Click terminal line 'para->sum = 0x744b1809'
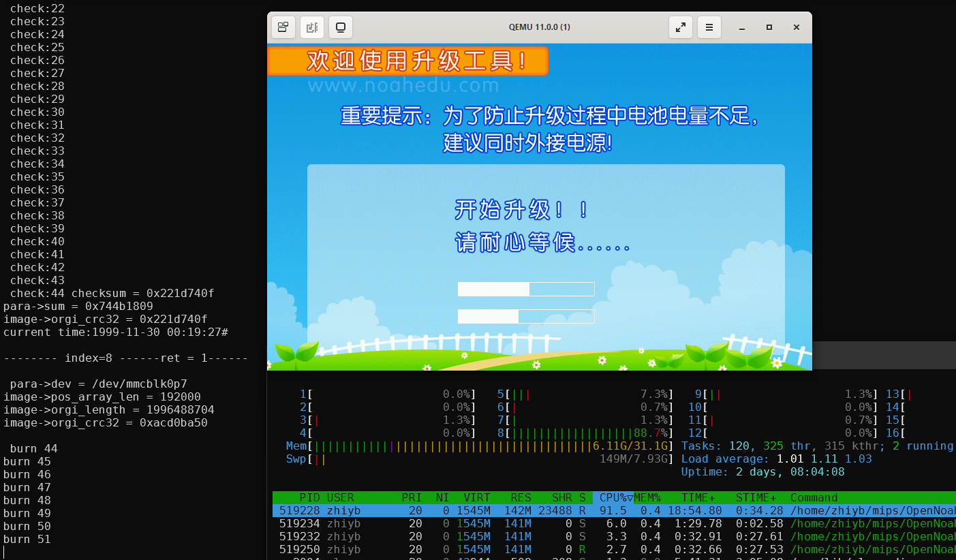 [x=78, y=306]
